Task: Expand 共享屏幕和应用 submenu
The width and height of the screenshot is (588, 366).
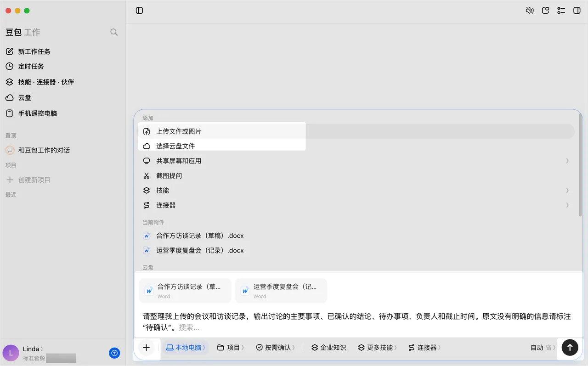Action: tap(356, 161)
